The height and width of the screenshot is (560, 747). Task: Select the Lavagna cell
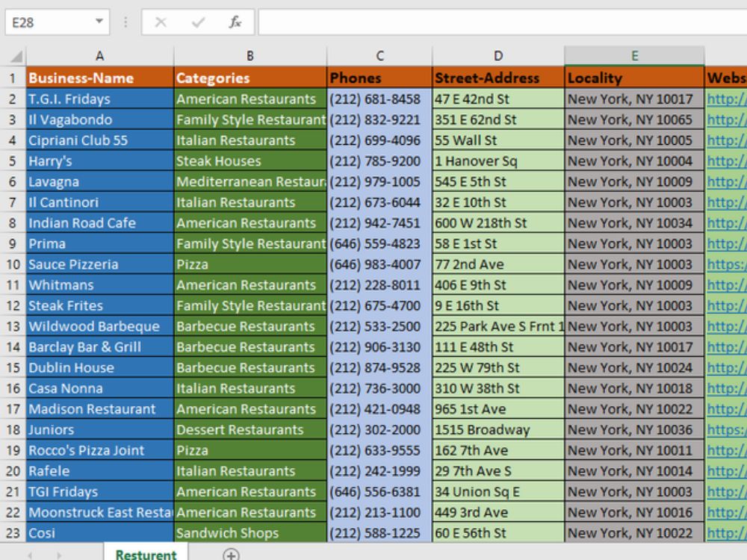pos(100,182)
